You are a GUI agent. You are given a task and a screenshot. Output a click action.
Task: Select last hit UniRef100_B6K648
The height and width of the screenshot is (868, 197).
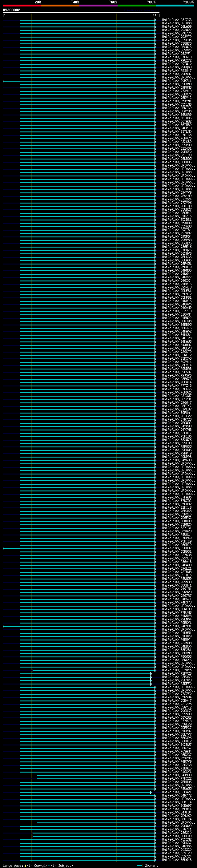coord(177,860)
